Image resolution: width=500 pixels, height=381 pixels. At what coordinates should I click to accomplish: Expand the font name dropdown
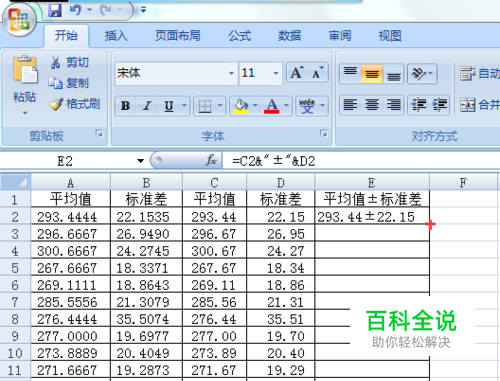click(x=231, y=73)
